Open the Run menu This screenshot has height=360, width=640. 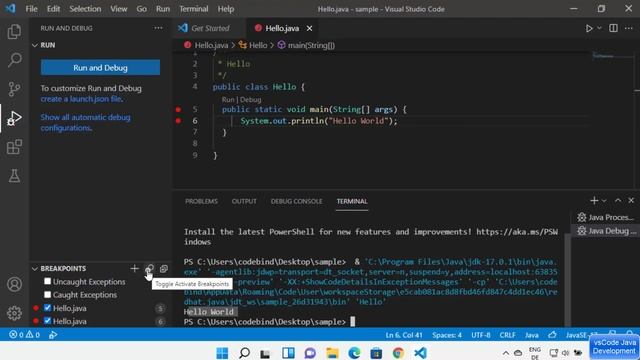pyautogui.click(x=163, y=9)
